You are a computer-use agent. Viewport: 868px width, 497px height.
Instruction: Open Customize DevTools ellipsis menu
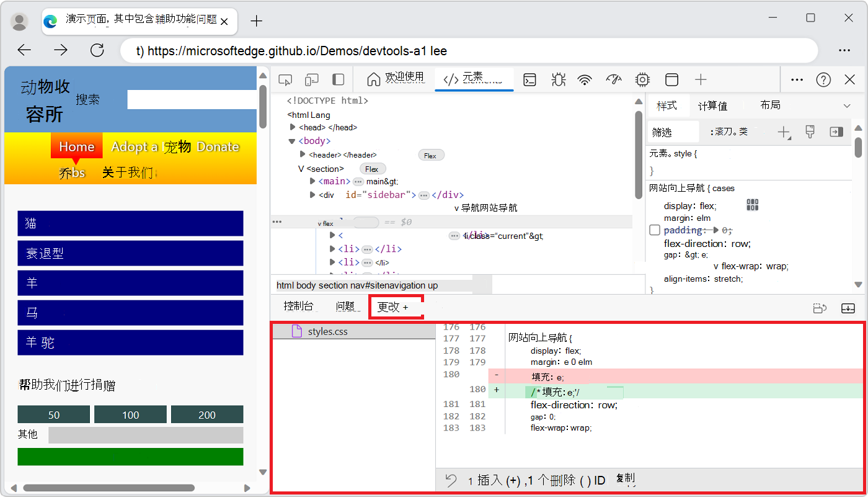(x=797, y=79)
